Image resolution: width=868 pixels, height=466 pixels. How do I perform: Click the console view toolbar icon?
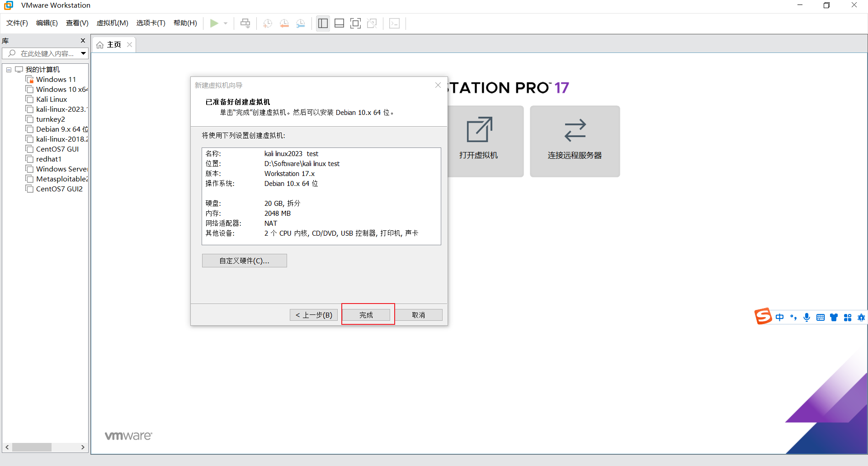(394, 23)
